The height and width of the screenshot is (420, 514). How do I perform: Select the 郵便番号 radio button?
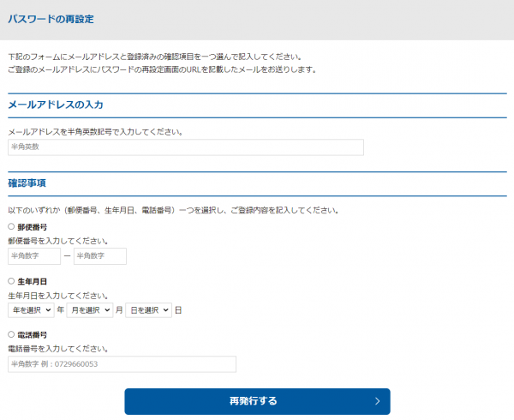(x=11, y=227)
